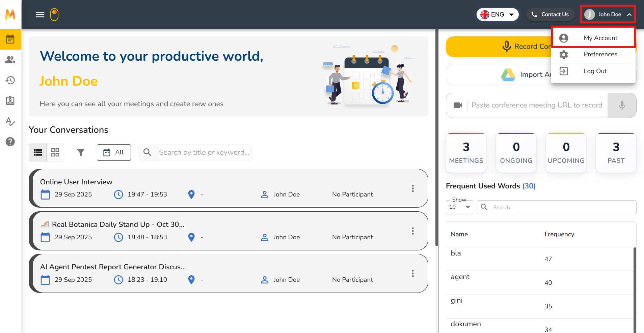Open options menu for Online User Interview
This screenshot has height=333, width=644.
[x=412, y=188]
